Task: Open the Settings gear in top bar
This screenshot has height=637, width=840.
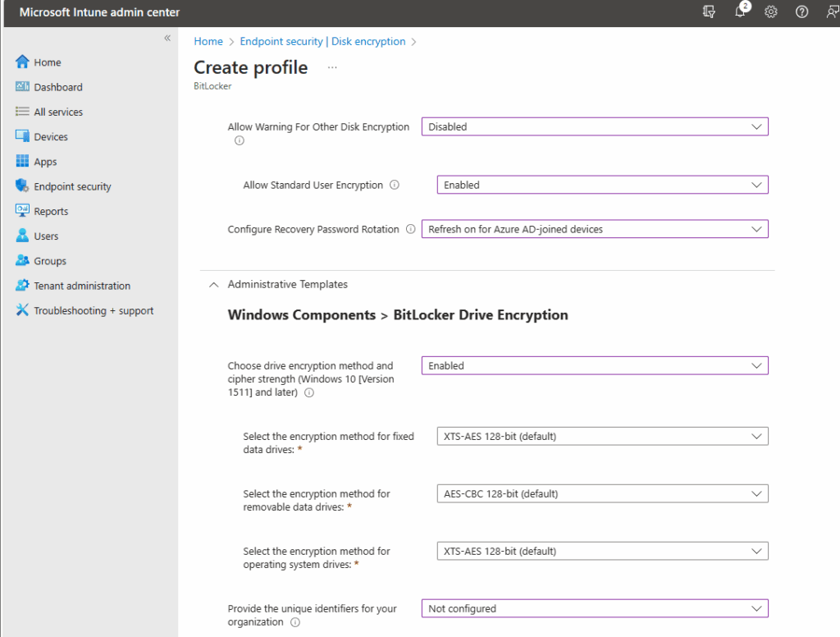Action: [x=770, y=12]
